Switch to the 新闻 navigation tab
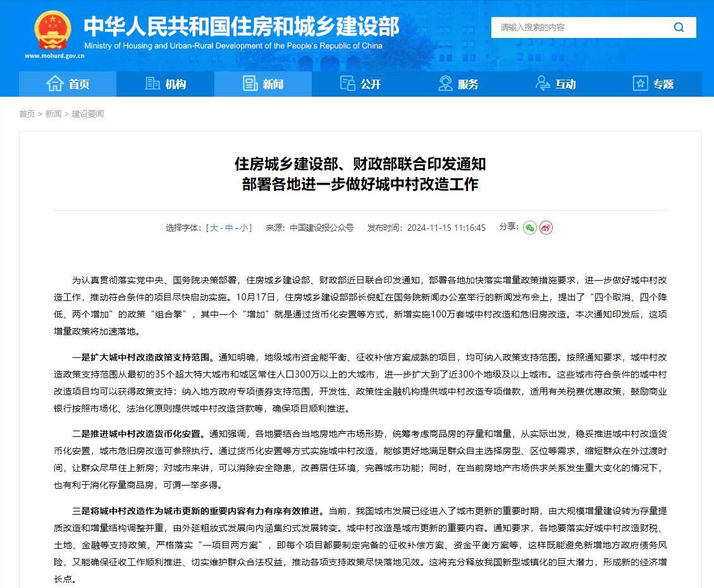This screenshot has height=588, width=714. [262, 84]
